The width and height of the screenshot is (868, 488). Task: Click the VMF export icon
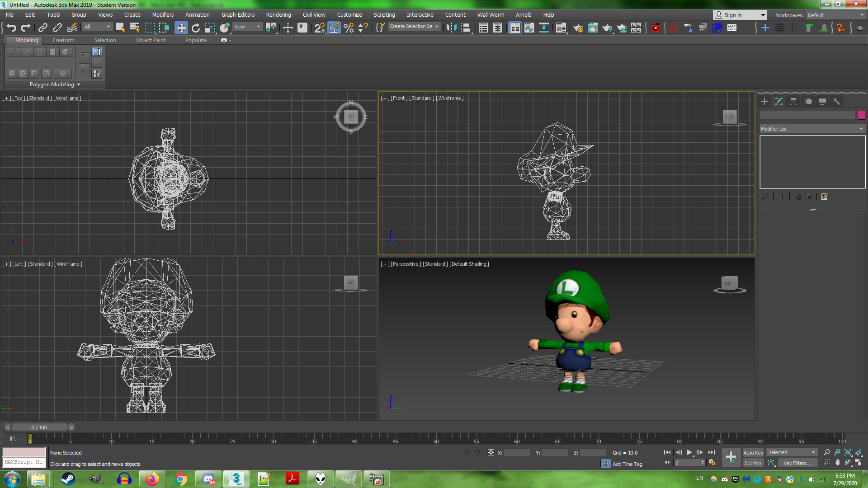(x=732, y=28)
